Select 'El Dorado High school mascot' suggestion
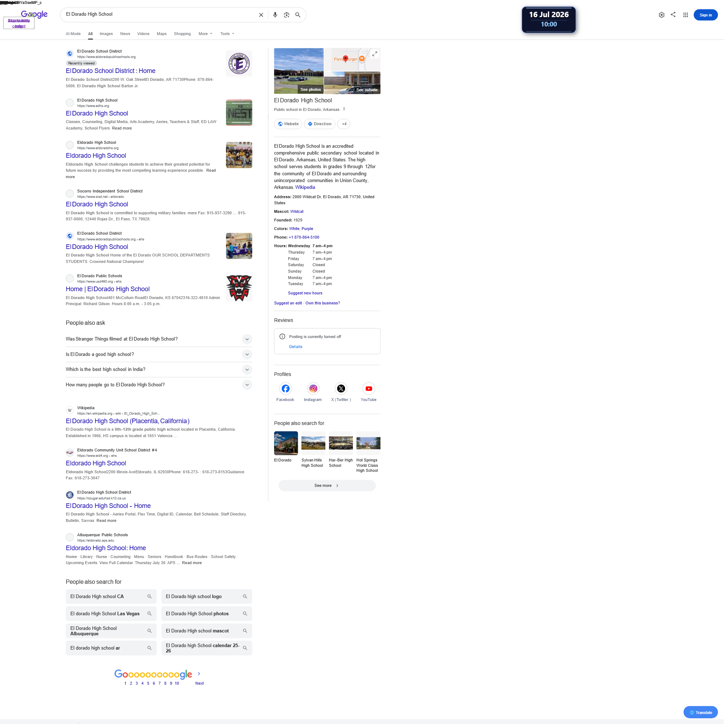 point(208,634)
